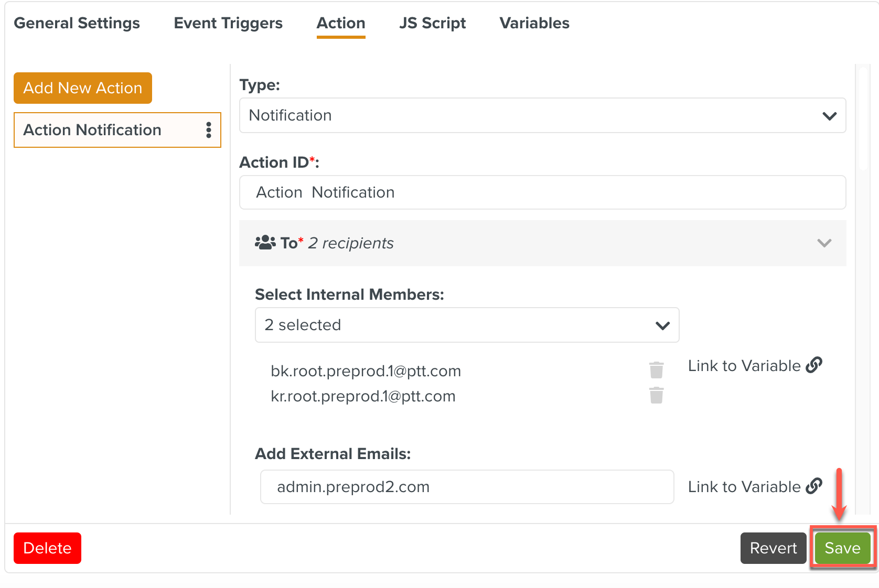
Task: Open the Event Triggers tab
Action: coord(228,23)
